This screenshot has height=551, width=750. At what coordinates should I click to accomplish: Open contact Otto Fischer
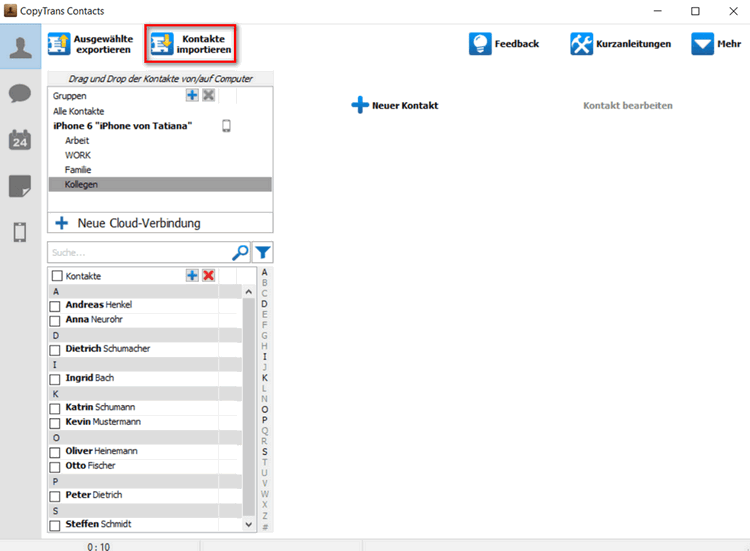[x=90, y=465]
